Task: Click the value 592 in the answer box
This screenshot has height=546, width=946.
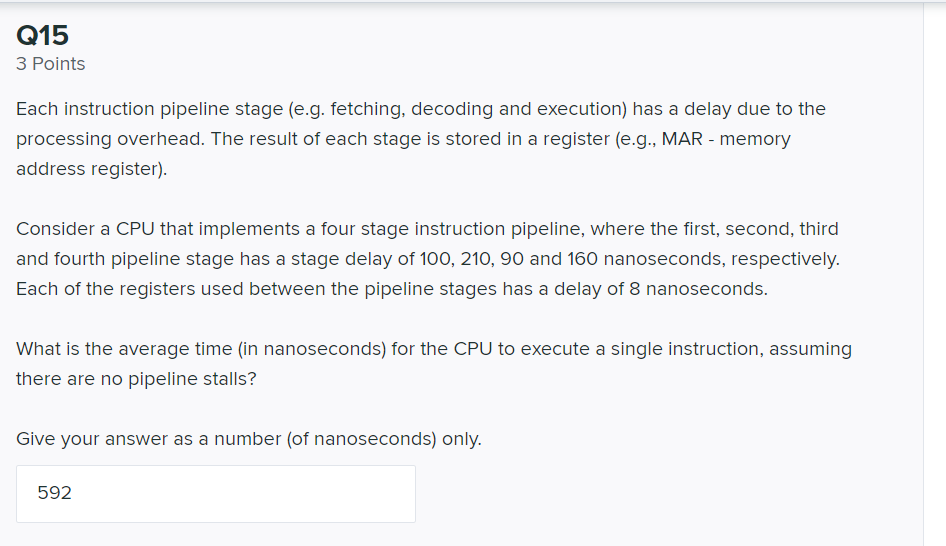Action: coord(55,493)
